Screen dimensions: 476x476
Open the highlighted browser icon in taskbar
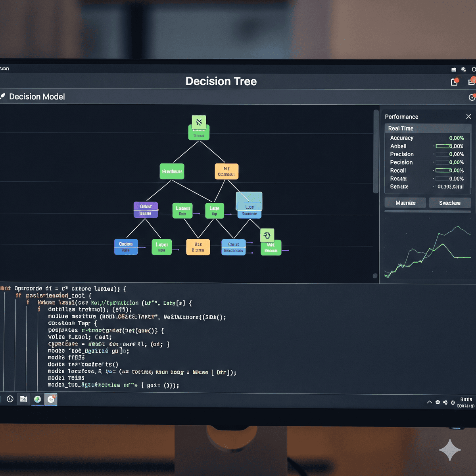pyautogui.click(x=51, y=399)
